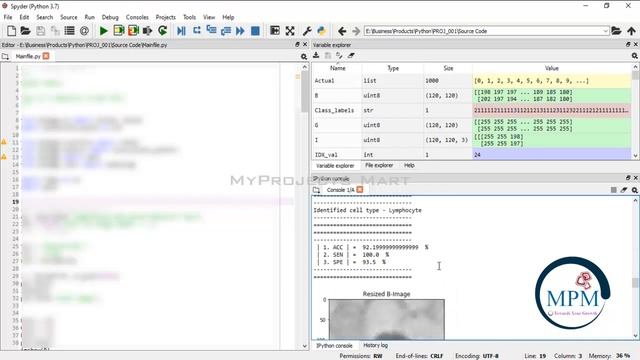
Task: Switch to the File explorer tab
Action: coord(379,165)
